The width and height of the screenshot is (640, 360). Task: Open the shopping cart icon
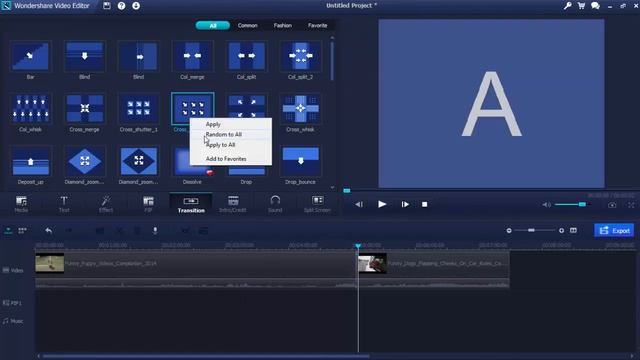(x=581, y=6)
